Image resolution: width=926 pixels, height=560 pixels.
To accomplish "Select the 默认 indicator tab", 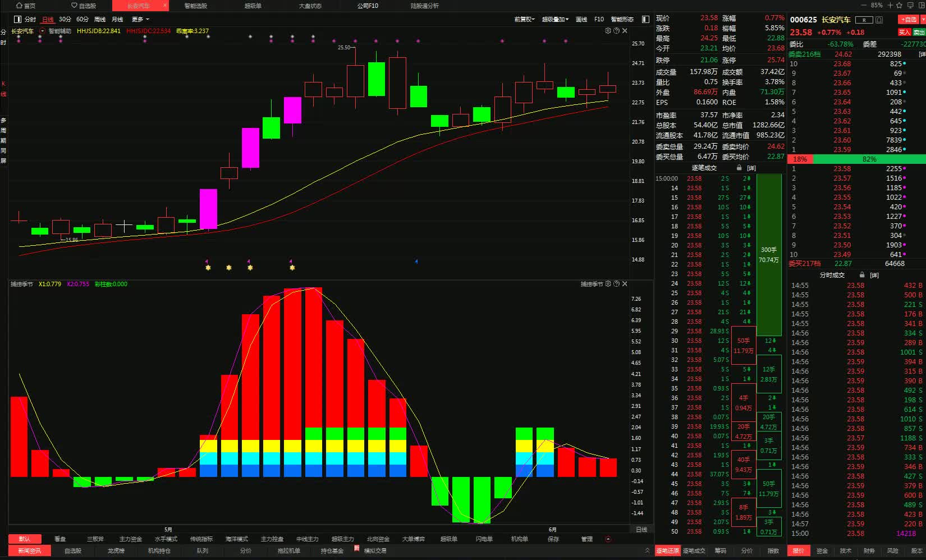I will click(25, 539).
